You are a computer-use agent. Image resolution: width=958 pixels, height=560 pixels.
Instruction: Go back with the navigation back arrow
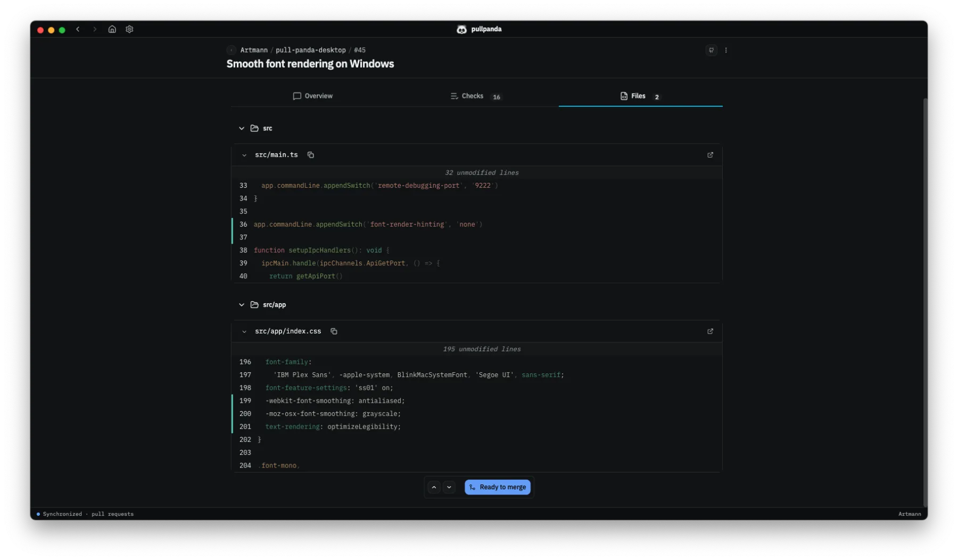[x=78, y=29]
